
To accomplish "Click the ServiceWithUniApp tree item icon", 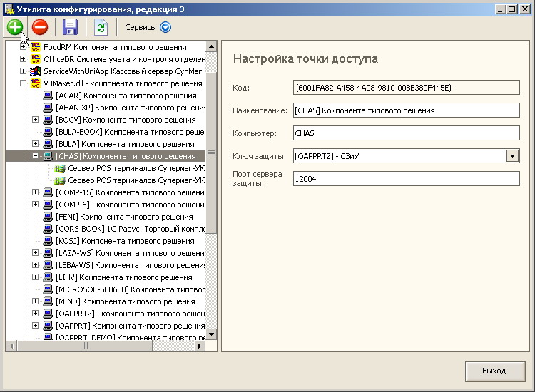I will [36, 71].
